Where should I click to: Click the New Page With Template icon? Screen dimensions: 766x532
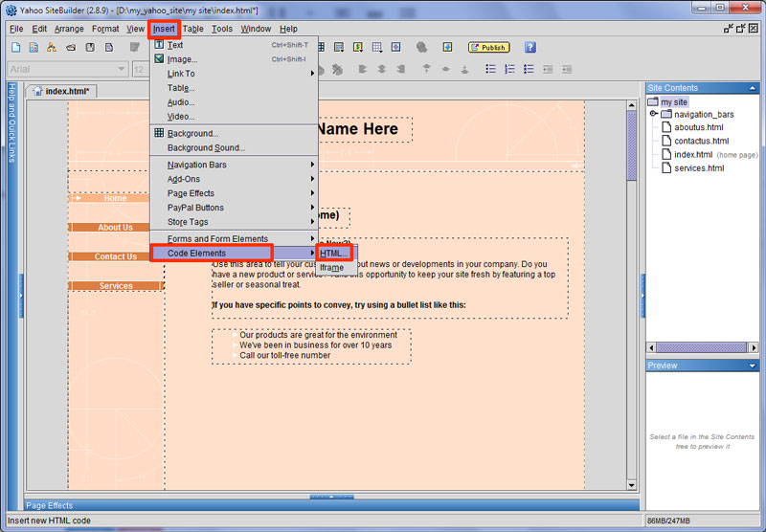coord(34,47)
